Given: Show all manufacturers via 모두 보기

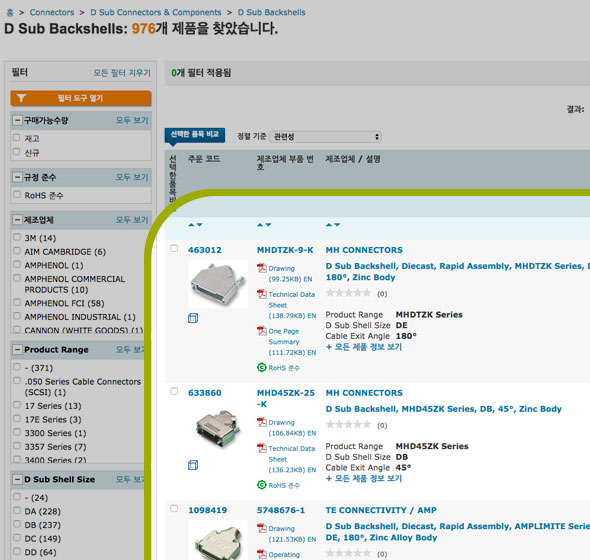Looking at the screenshot, I should pos(132,220).
